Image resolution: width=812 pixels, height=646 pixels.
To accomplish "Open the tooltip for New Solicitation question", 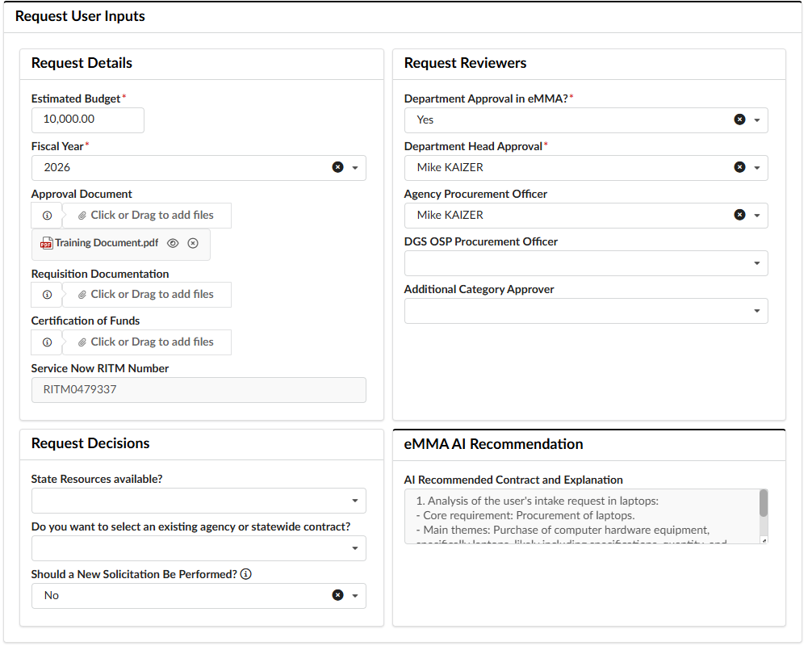I will click(x=245, y=573).
